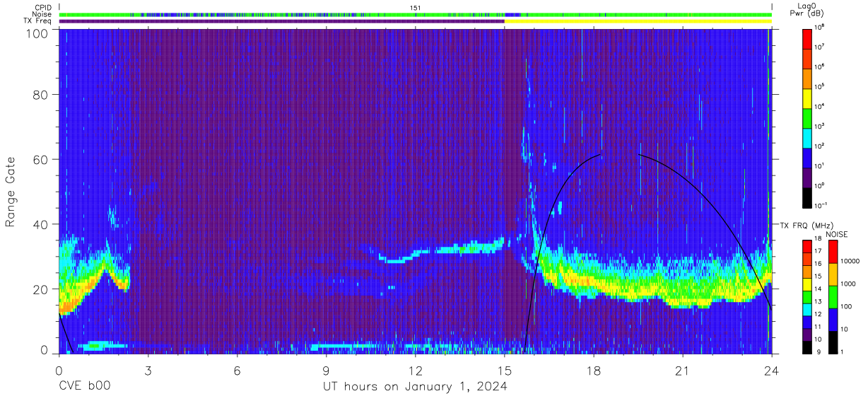The width and height of the screenshot is (868, 401).
Task: Pick the green segment of the NOISE colorbar
Action: pyautogui.click(x=834, y=296)
